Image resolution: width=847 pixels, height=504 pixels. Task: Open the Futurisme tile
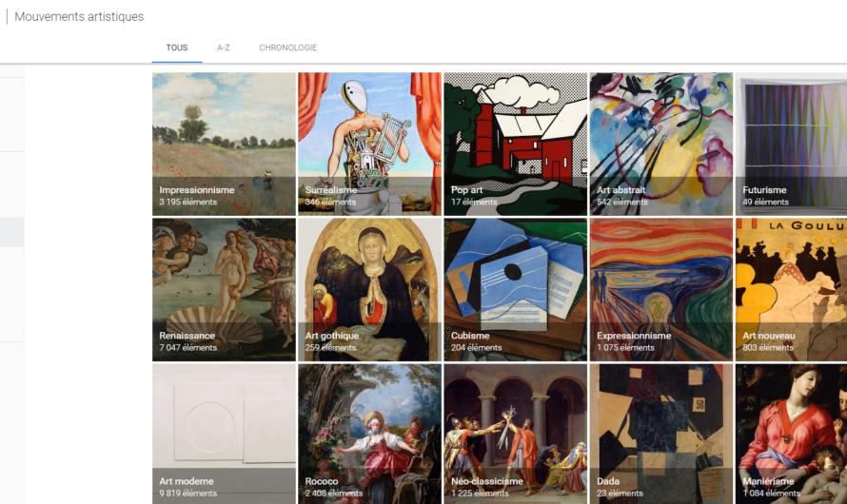[x=792, y=145]
